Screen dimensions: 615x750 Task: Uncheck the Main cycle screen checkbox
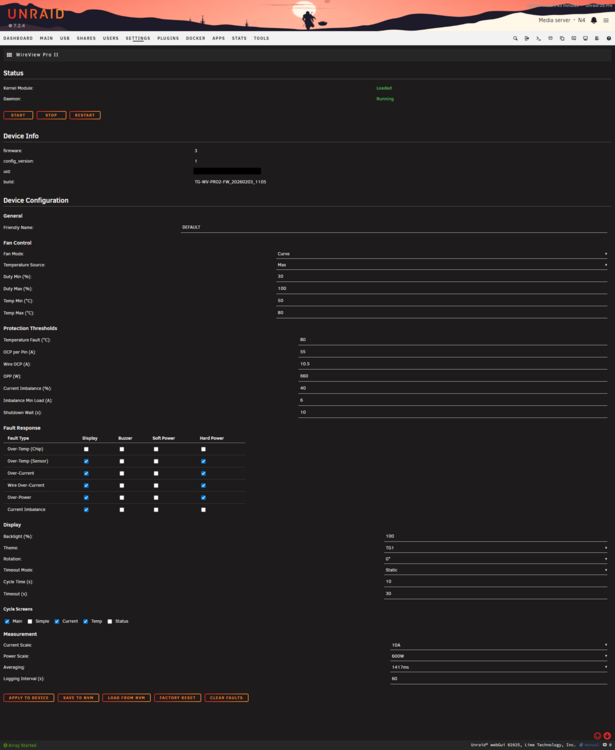tap(7, 621)
